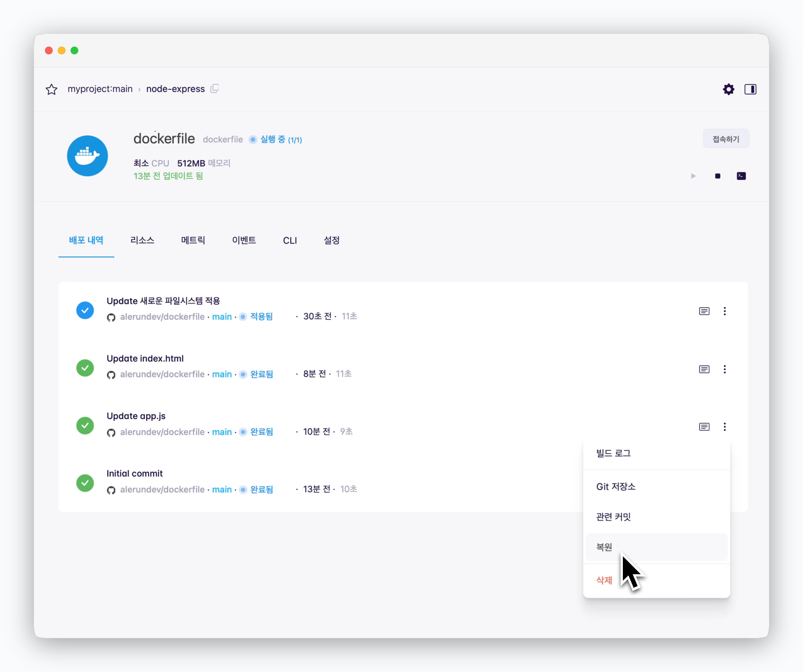Viewport: 803px width, 672px height.
Task: Click the 적용됨 status label
Action: (x=261, y=317)
